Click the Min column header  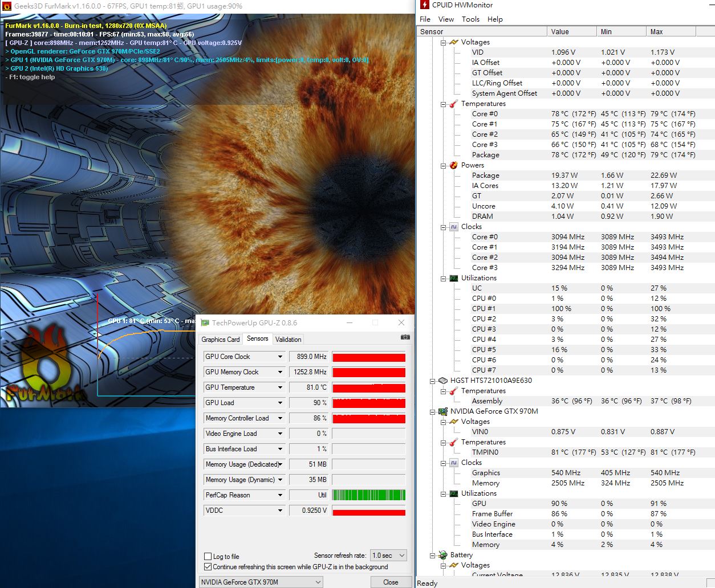pyautogui.click(x=621, y=32)
